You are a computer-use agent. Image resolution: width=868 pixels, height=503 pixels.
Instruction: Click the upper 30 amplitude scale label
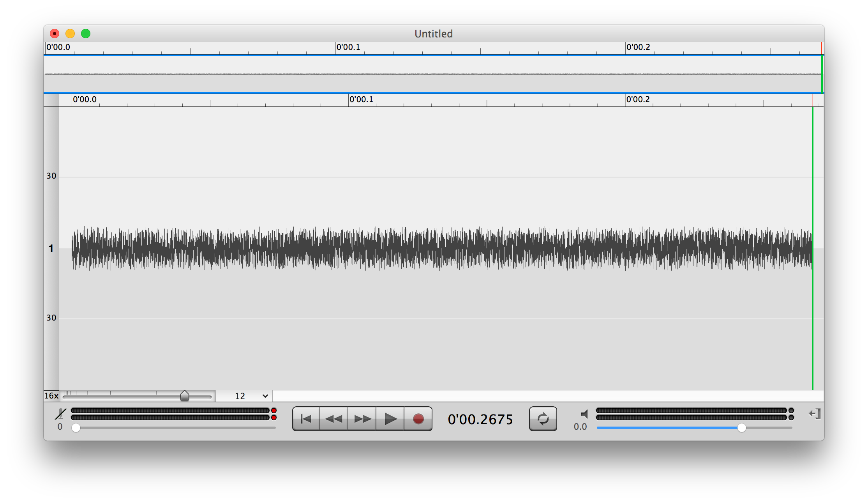pos(51,176)
